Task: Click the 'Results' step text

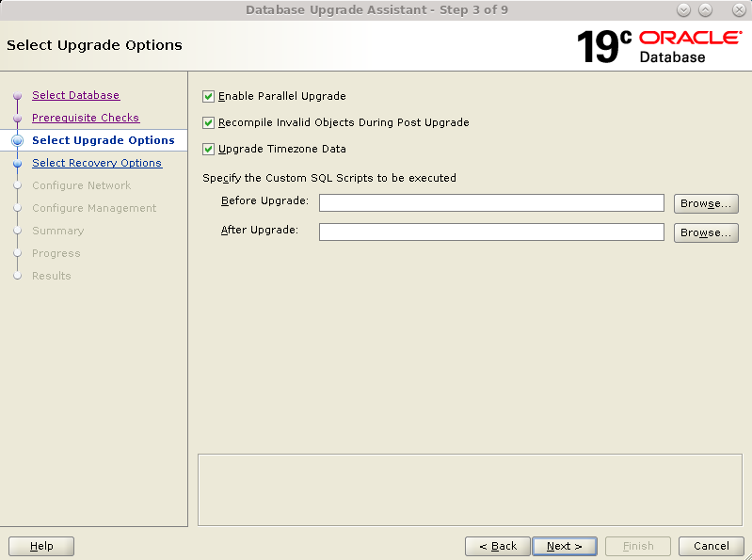Action: (52, 276)
